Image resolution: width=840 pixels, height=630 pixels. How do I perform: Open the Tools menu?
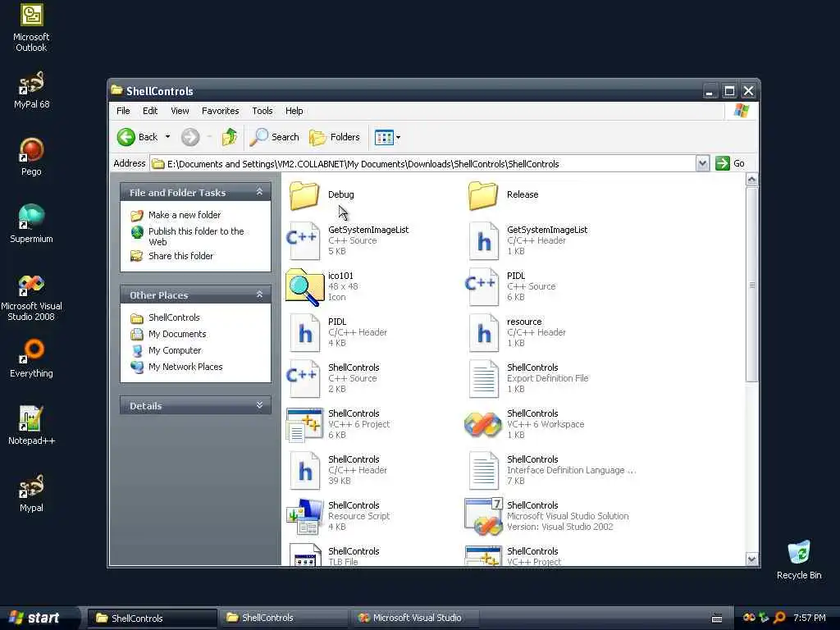tap(262, 111)
